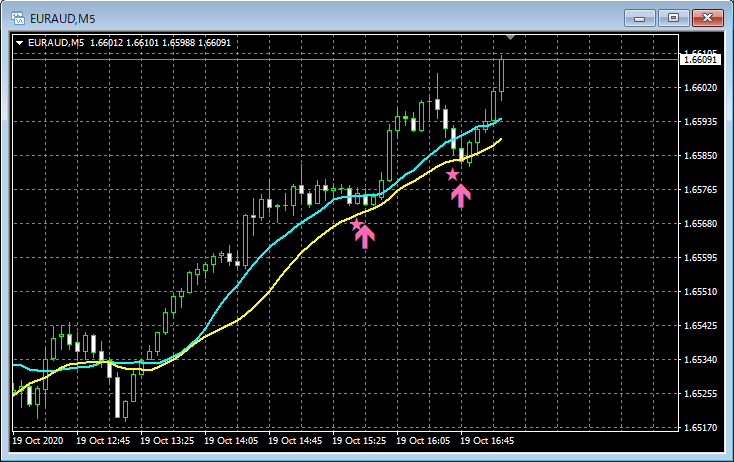Click the 1.65340 price axis label

click(700, 359)
